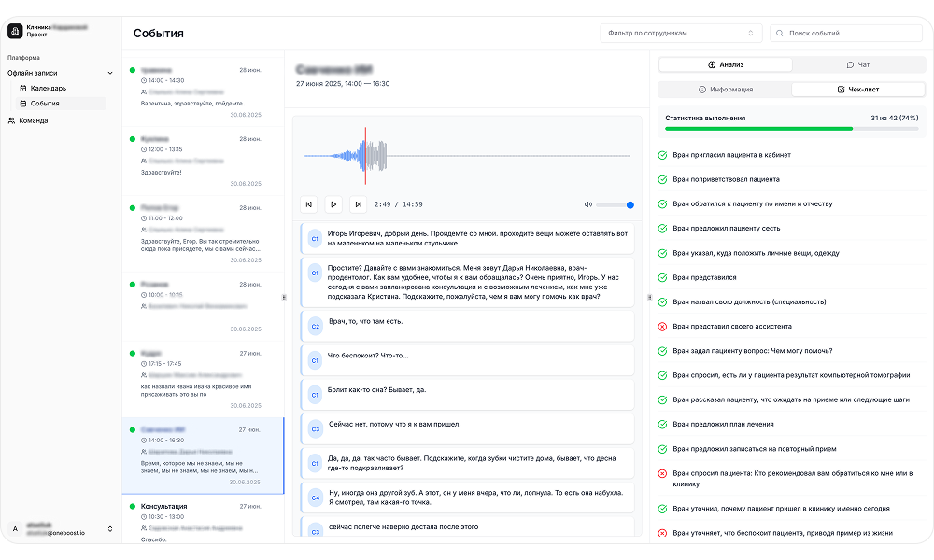This screenshot has width=934, height=560.
Task: Play the audio recording
Action: point(333,204)
